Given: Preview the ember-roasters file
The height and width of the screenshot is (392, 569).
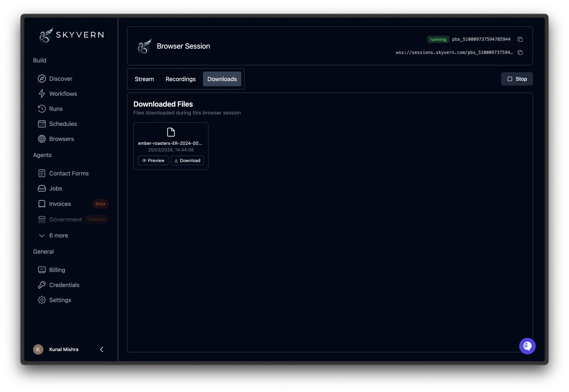Looking at the screenshot, I should (x=153, y=160).
